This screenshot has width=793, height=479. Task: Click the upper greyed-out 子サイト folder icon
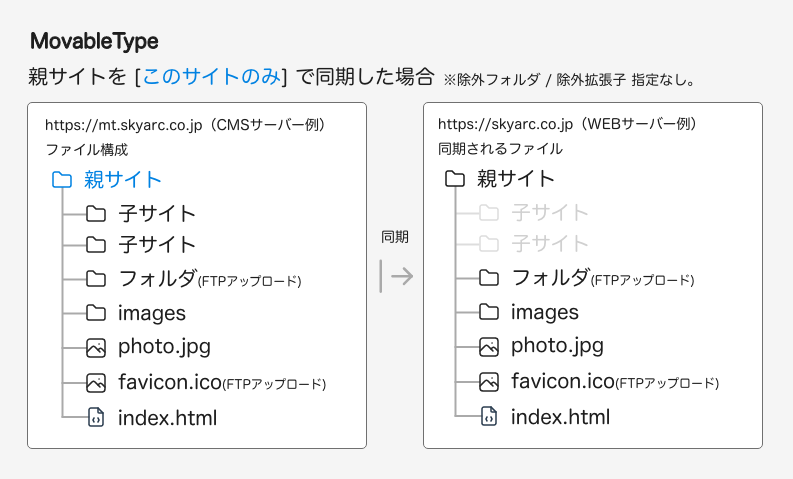pyautogui.click(x=489, y=212)
